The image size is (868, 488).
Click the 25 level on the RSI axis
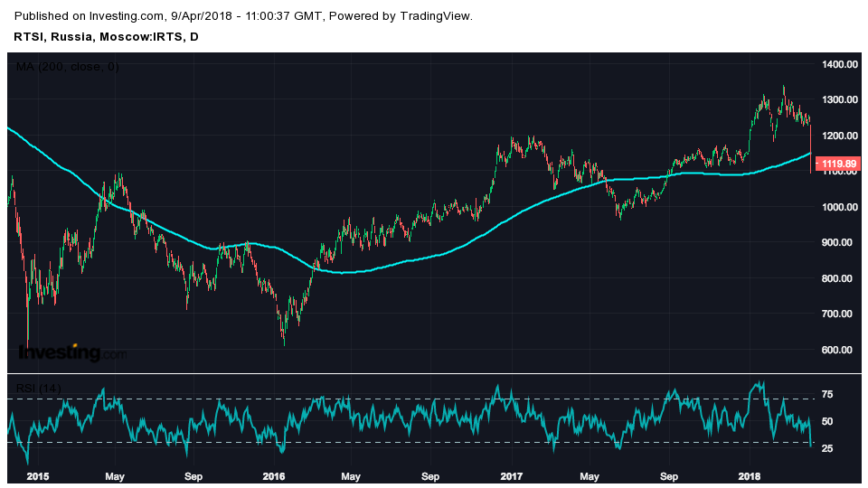point(827,449)
